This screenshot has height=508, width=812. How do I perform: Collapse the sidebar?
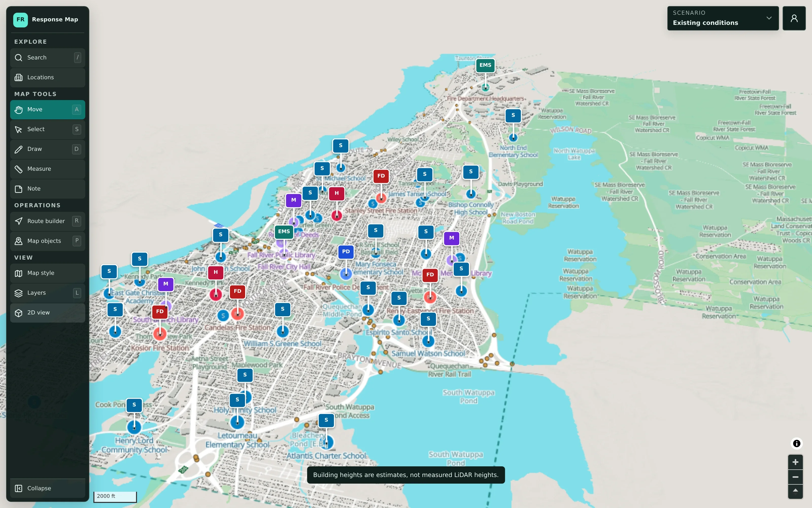pyautogui.click(x=47, y=488)
